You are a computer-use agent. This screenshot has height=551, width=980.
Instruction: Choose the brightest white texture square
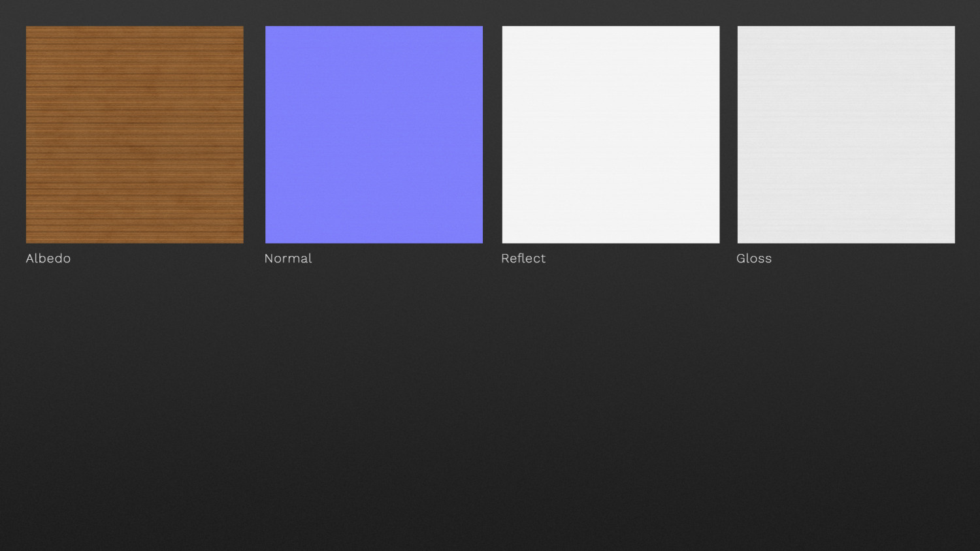[x=610, y=134]
